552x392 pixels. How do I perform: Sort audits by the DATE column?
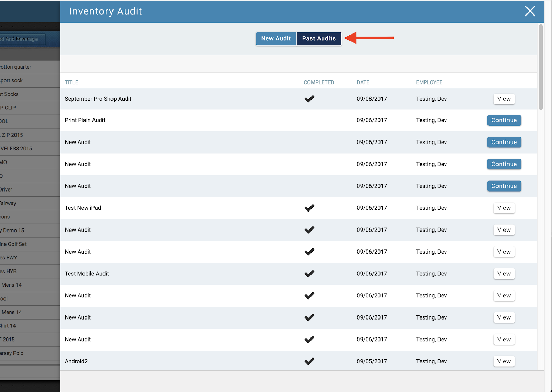point(363,82)
